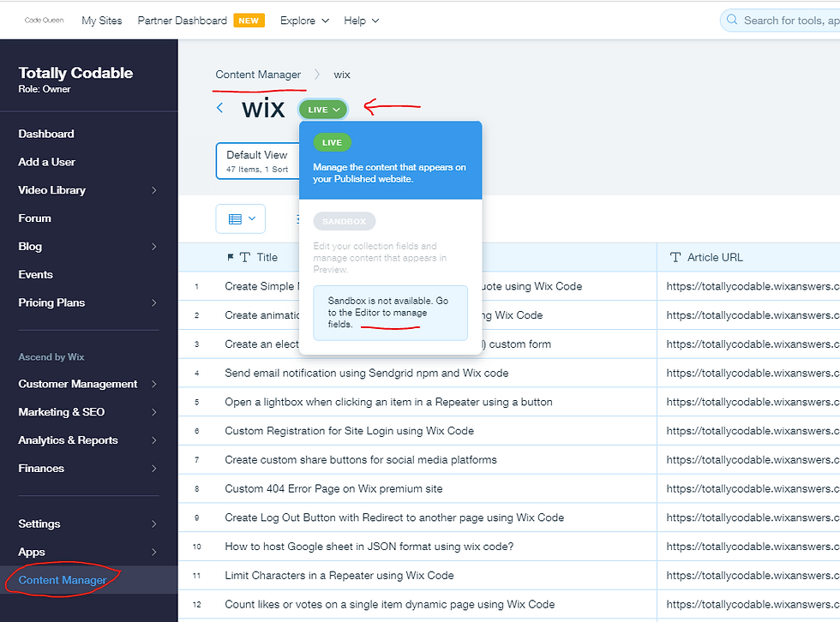The image size is (840, 622).
Task: Expand Marketing & SEO submenu
Action: pyautogui.click(x=154, y=412)
